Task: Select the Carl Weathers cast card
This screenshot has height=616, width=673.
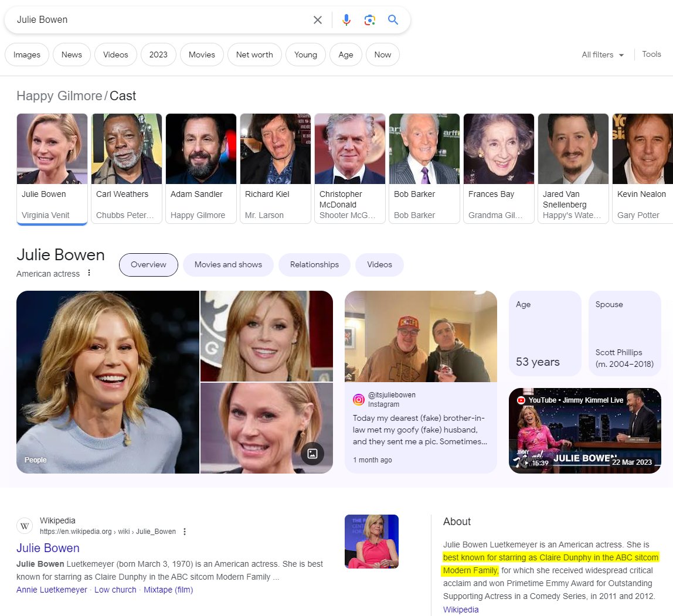Action: (x=127, y=169)
